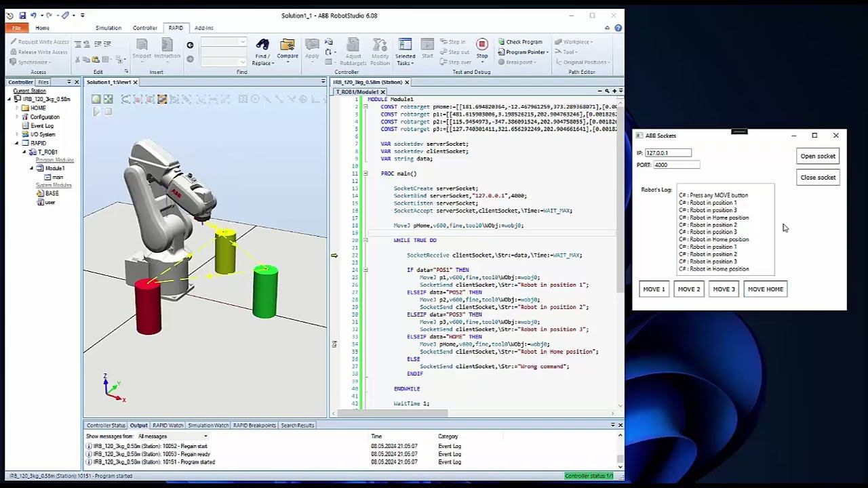Switch to the Controller ribbon tab
868x488 pixels.
(x=145, y=28)
